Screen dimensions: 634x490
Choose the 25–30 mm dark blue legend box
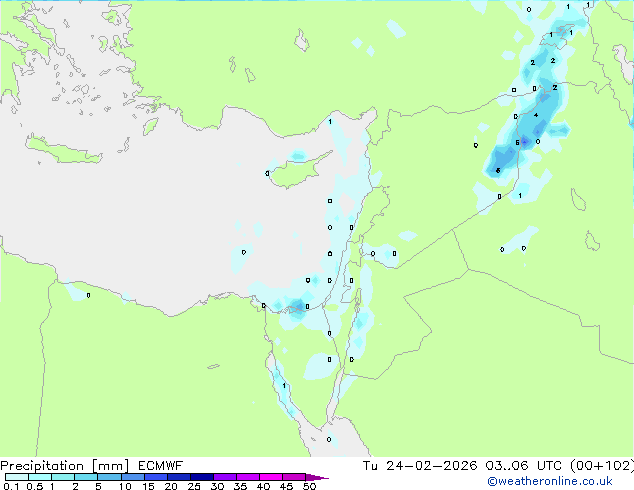point(202,477)
